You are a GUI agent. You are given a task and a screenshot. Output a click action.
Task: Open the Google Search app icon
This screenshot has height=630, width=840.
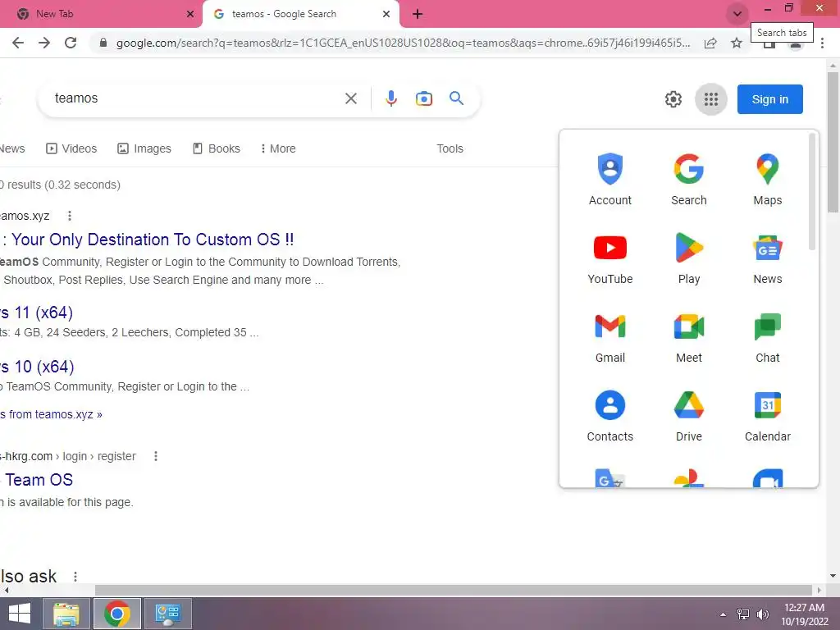(x=688, y=180)
